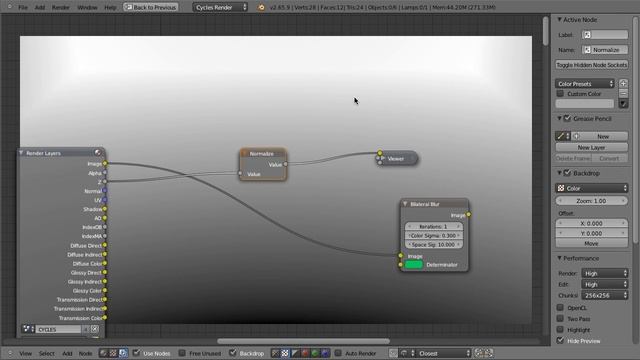This screenshot has width=640, height=360.
Task: Click the grease pencil data browse icon
Action: point(562,136)
